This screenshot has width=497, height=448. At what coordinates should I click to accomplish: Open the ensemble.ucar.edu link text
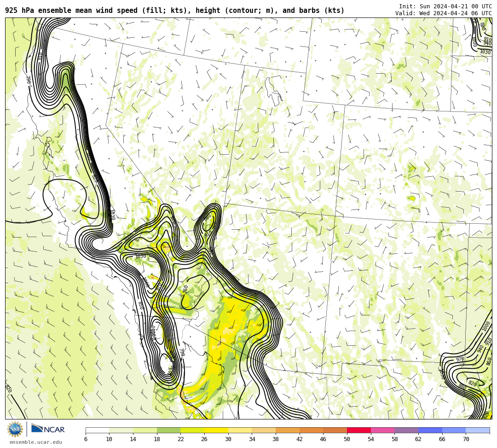36,442
